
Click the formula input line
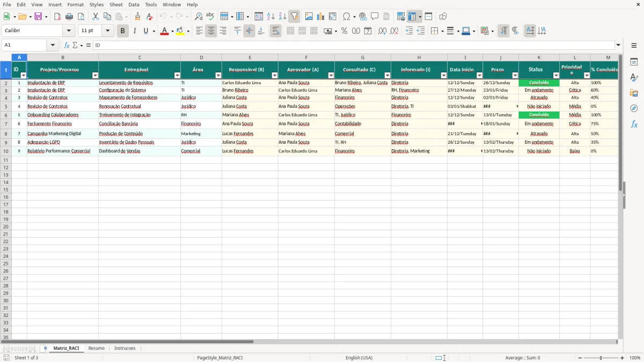[x=354, y=46]
